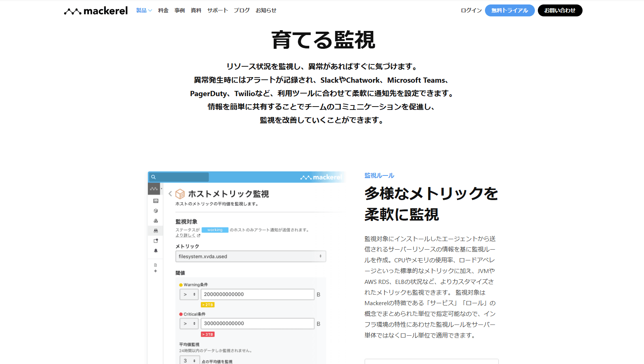Viewport: 644px width, 364px height.
Task: Click the 閾値 section label
Action: point(180,273)
